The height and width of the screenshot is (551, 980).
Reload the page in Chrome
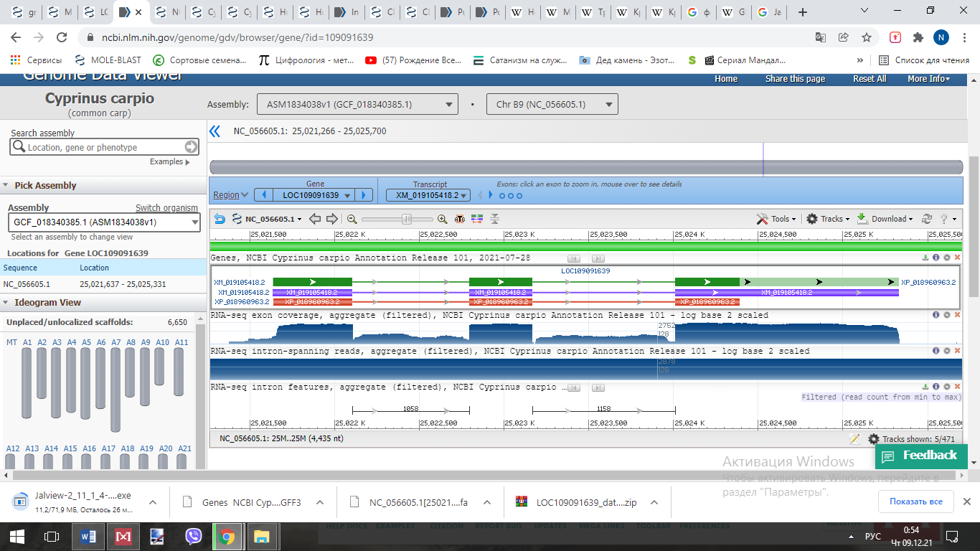[x=62, y=37]
